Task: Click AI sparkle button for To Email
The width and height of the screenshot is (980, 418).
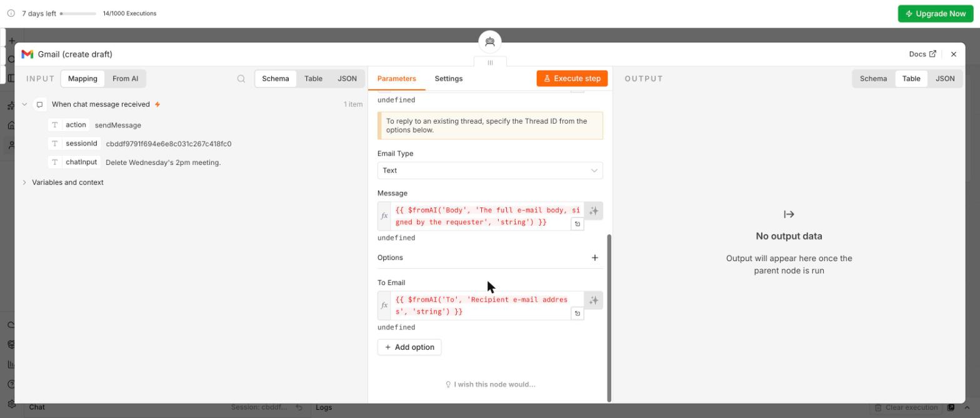Action: click(594, 301)
